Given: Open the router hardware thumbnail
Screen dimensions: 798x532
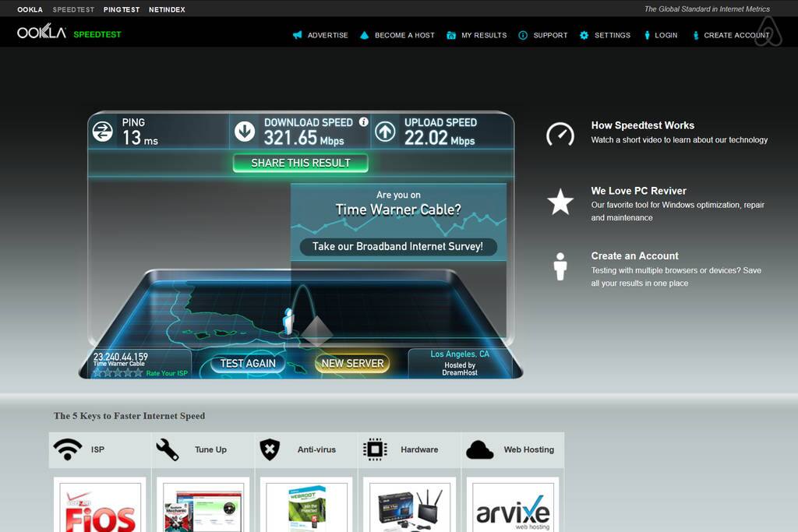Looking at the screenshot, I should [x=410, y=506].
